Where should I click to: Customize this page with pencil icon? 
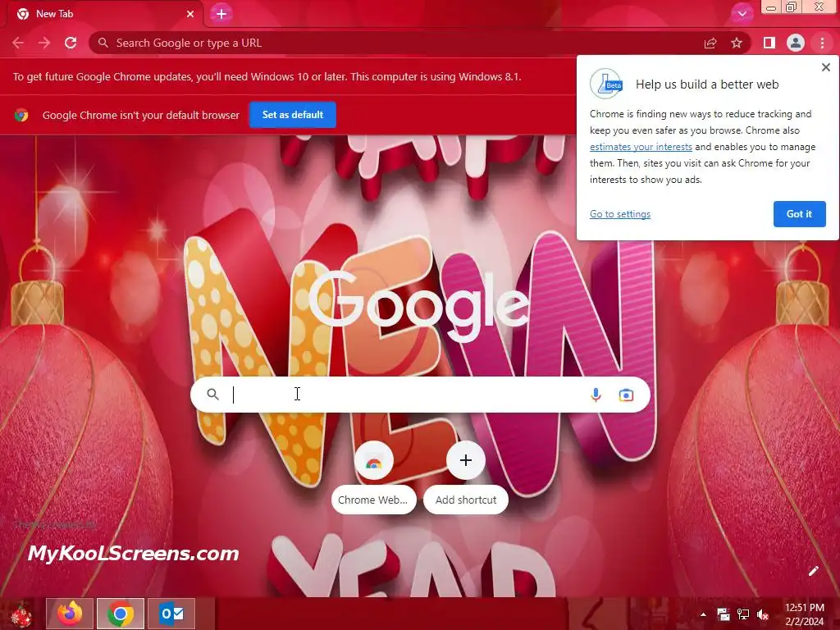point(813,571)
